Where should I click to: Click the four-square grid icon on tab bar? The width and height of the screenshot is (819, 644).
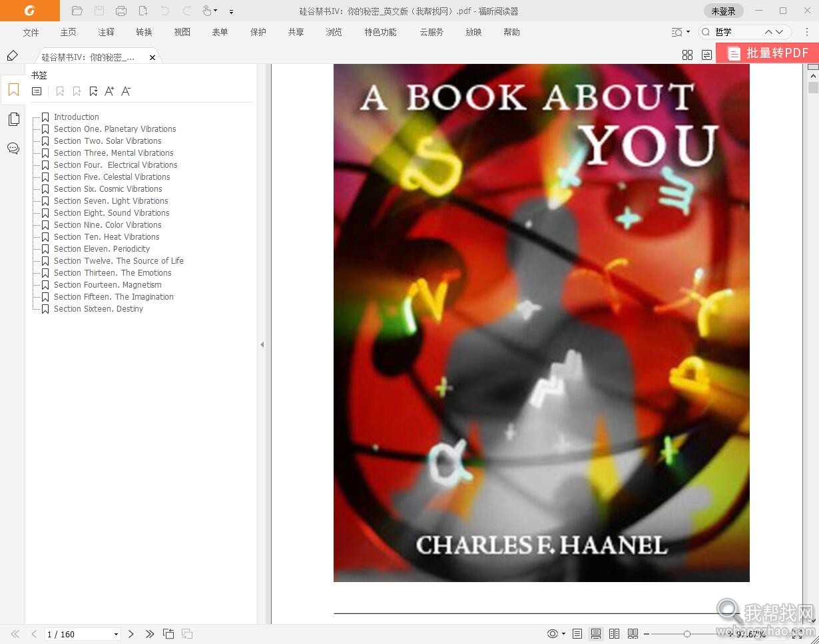click(x=688, y=55)
